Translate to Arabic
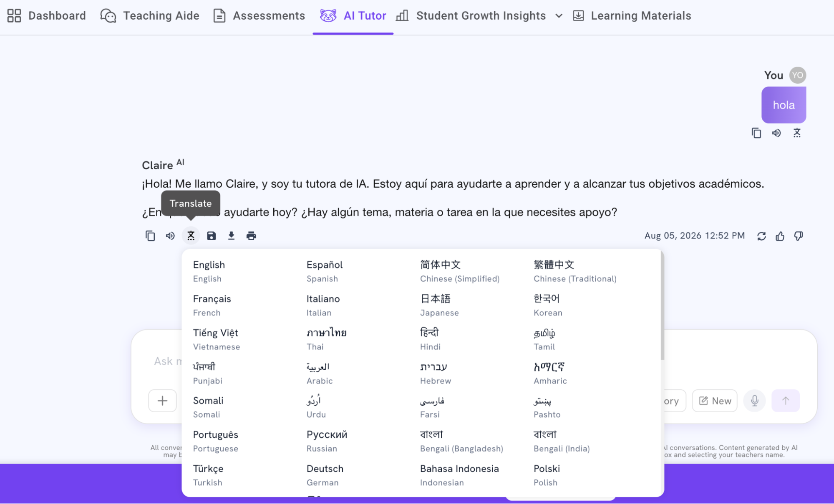This screenshot has height=504, width=834. pyautogui.click(x=320, y=374)
